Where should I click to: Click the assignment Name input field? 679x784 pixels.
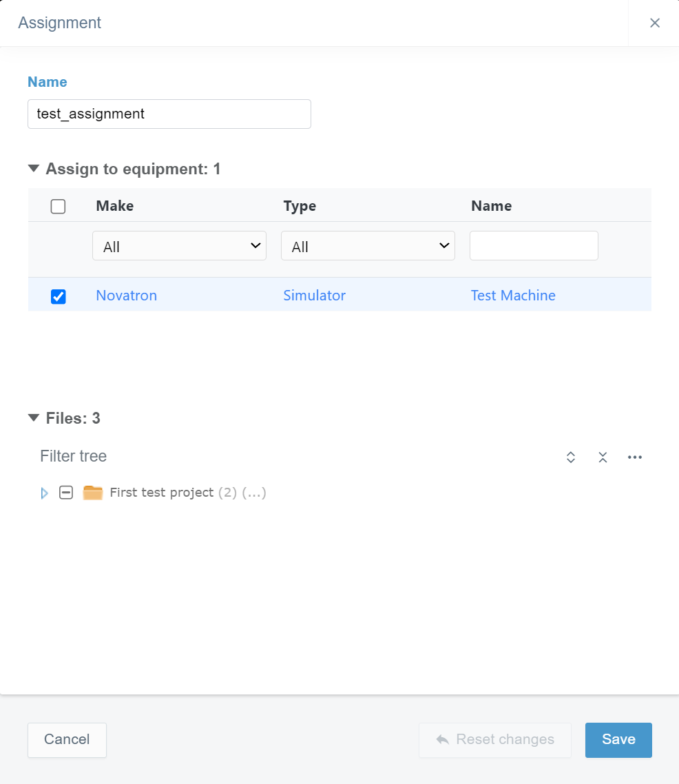click(x=169, y=114)
